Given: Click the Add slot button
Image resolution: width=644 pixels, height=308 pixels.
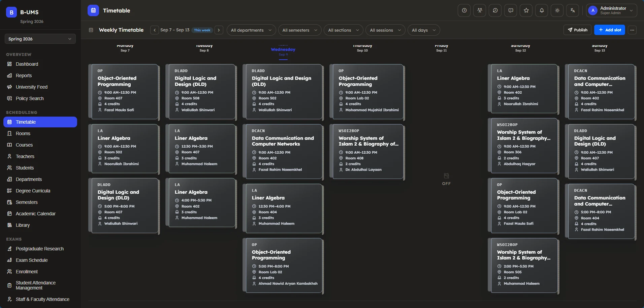Looking at the screenshot, I should (x=610, y=30).
